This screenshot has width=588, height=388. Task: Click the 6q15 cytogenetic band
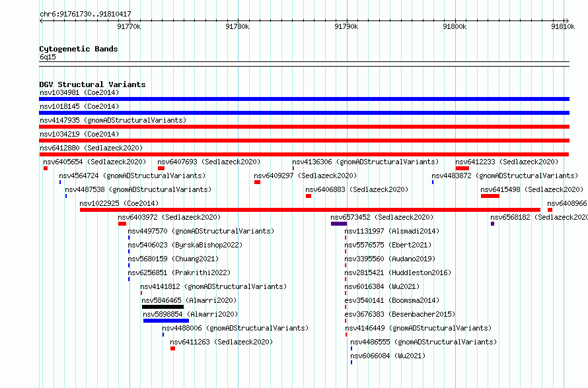(304, 64)
